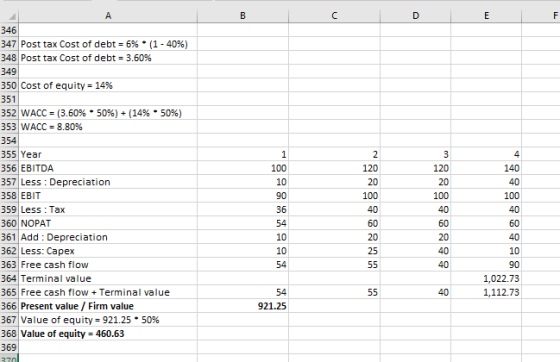The image size is (560, 362).
Task: Select column E header
Action: click(486, 16)
